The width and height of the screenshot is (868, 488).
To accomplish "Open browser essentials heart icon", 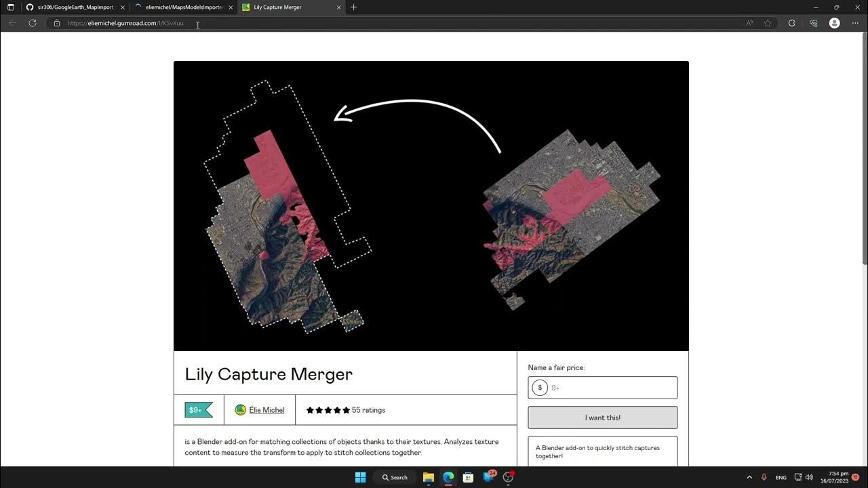I will [814, 23].
